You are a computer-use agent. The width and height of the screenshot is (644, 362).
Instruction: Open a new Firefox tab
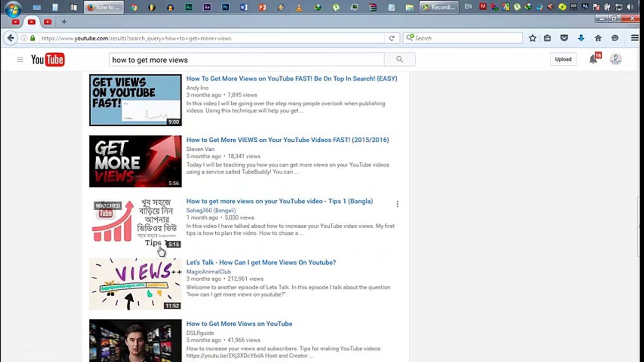click(x=64, y=22)
